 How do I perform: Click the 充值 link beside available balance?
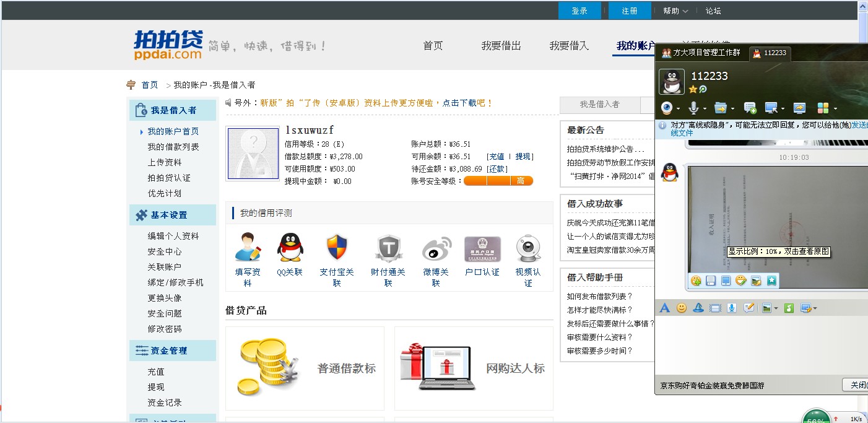495,157
